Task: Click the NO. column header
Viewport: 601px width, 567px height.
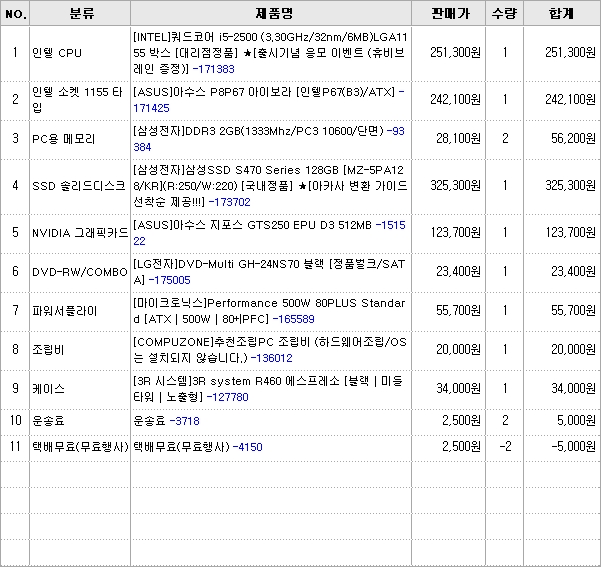Action: click(16, 14)
